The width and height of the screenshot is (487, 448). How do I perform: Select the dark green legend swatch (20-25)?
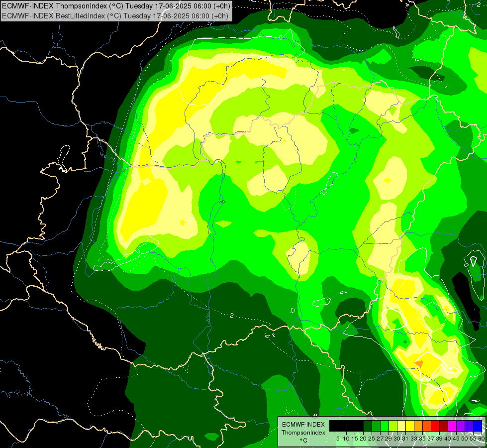pos(368,426)
